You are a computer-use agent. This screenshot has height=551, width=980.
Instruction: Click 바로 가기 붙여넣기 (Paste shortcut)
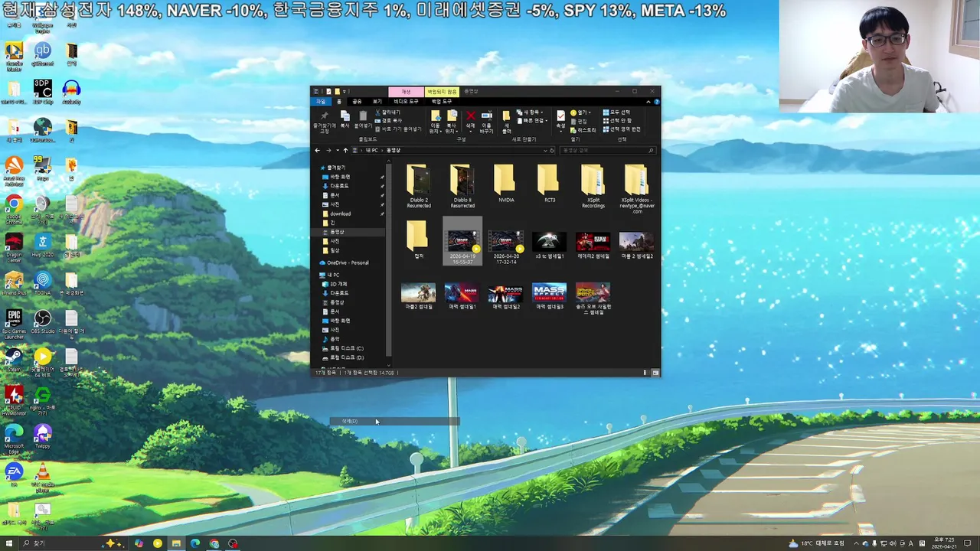click(x=397, y=129)
